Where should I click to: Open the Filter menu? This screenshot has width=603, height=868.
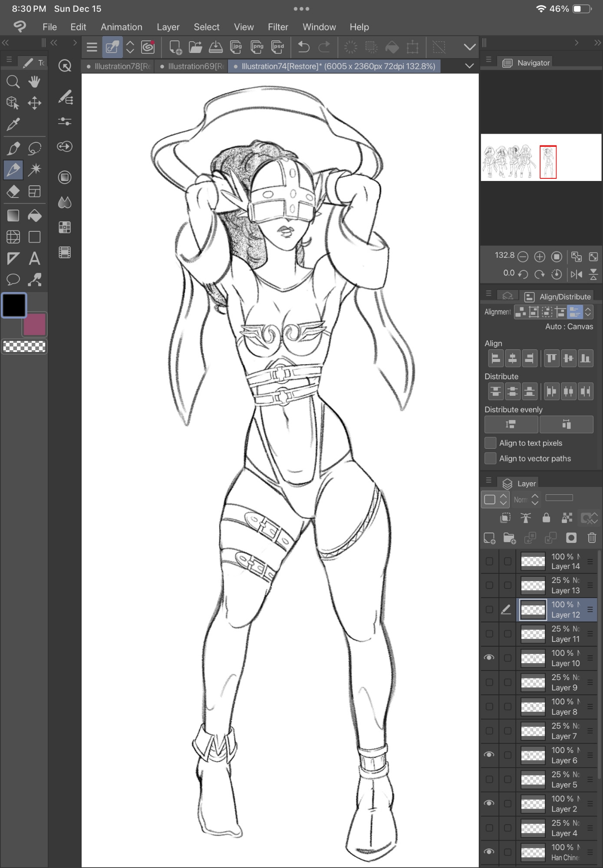(x=278, y=27)
